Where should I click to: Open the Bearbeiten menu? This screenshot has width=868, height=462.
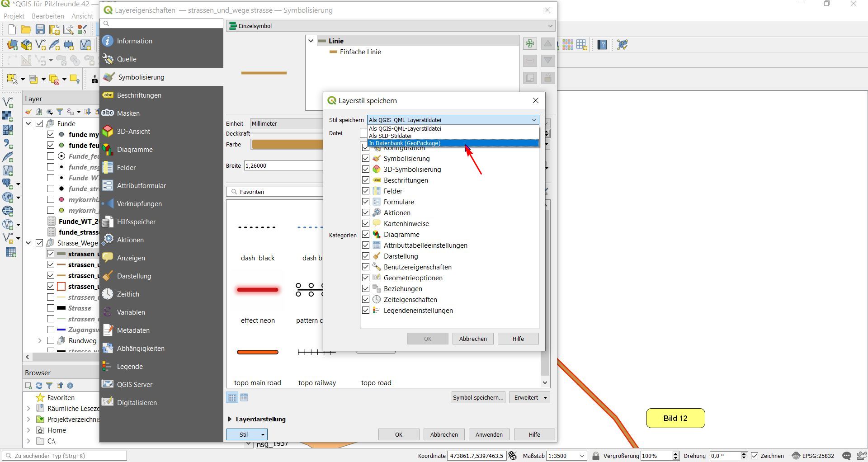click(47, 16)
